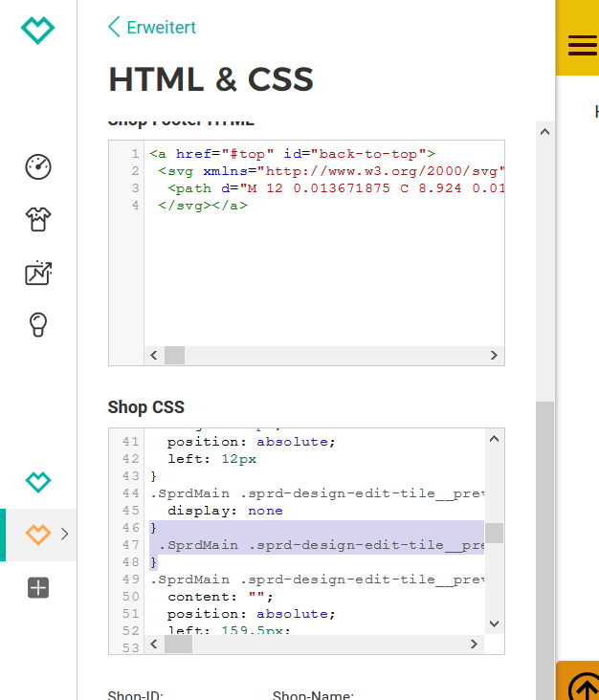Image resolution: width=599 pixels, height=700 pixels.
Task: Select the teal heart shop icon
Action: tap(38, 482)
